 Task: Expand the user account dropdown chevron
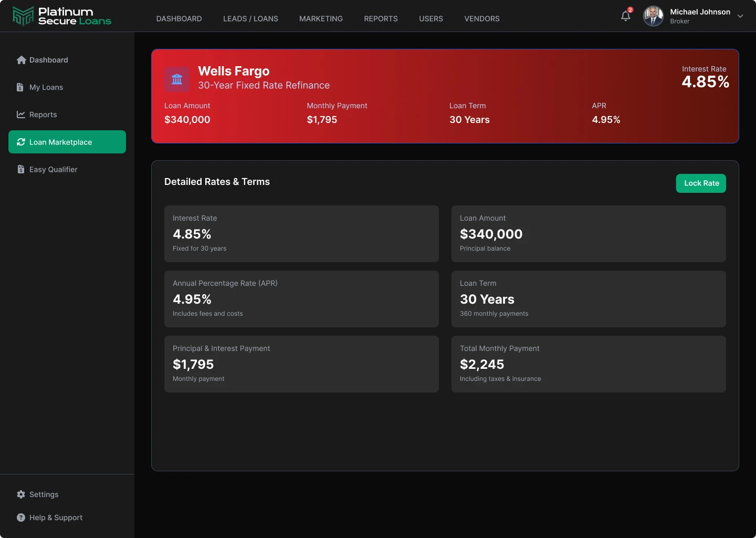(x=740, y=16)
